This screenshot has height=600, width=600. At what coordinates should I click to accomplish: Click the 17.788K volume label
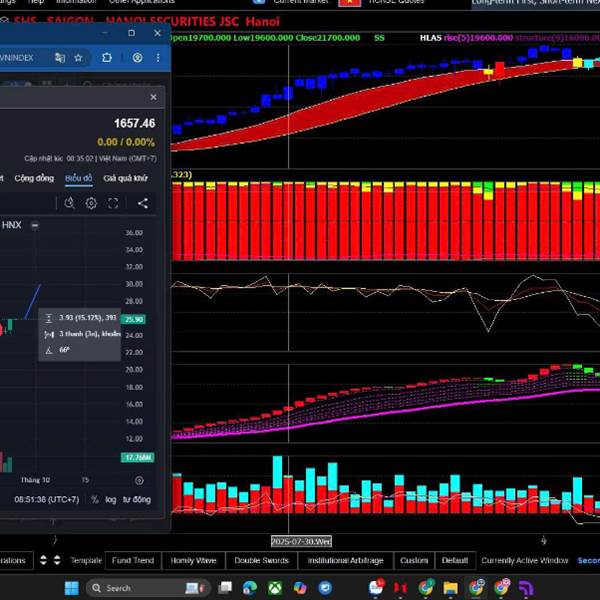tap(137, 458)
